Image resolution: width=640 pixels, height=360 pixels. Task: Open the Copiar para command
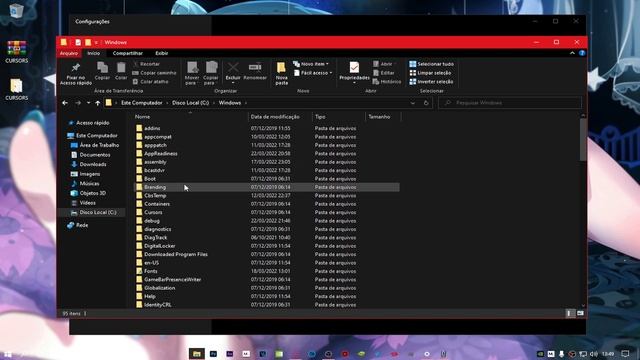point(211,73)
